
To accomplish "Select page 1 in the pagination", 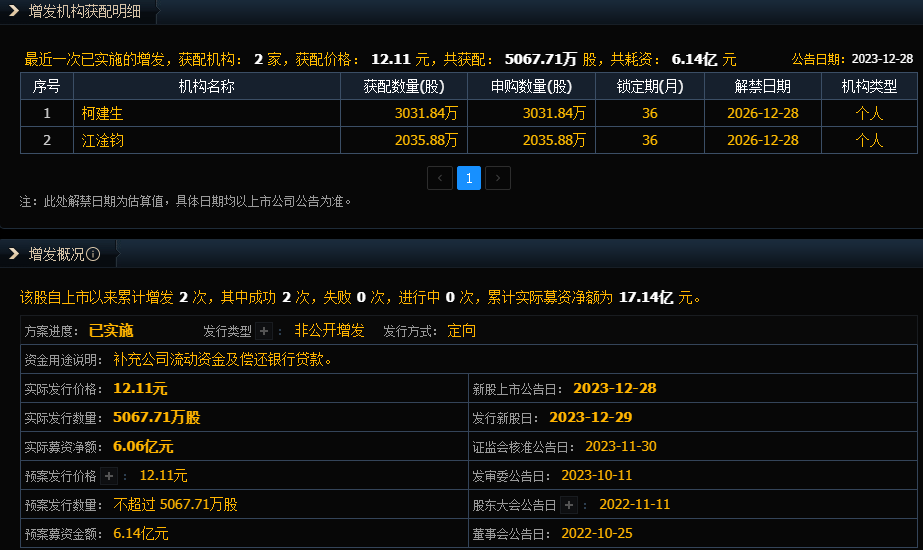I will point(469,178).
